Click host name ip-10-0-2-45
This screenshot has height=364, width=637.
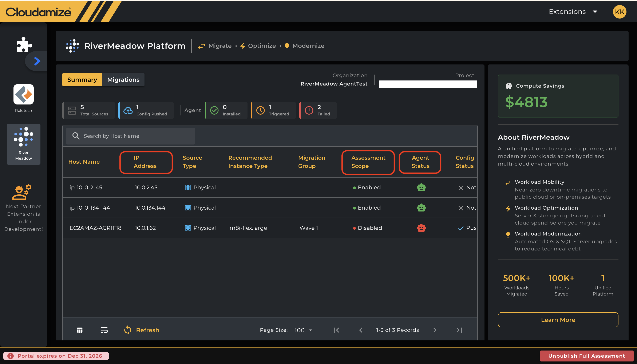click(86, 187)
